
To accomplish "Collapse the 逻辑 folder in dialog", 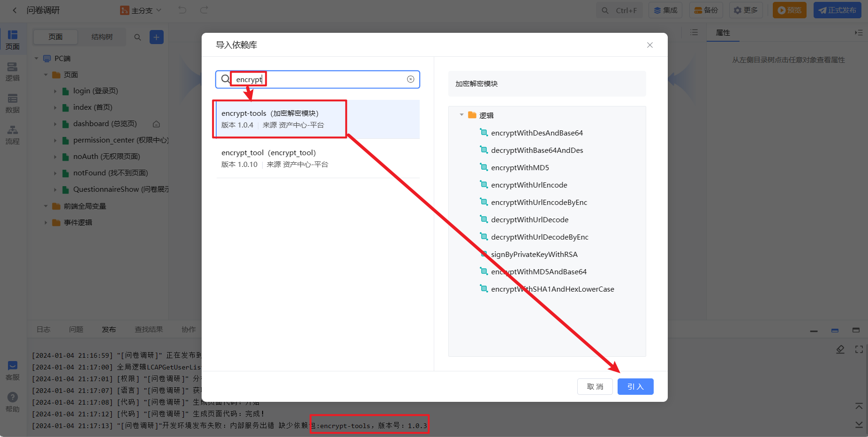I will 461,115.
